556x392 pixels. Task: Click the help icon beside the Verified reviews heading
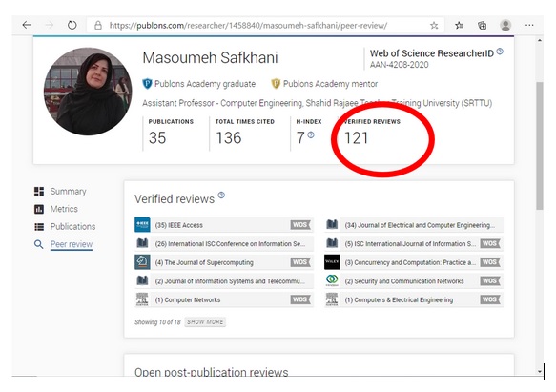point(221,196)
